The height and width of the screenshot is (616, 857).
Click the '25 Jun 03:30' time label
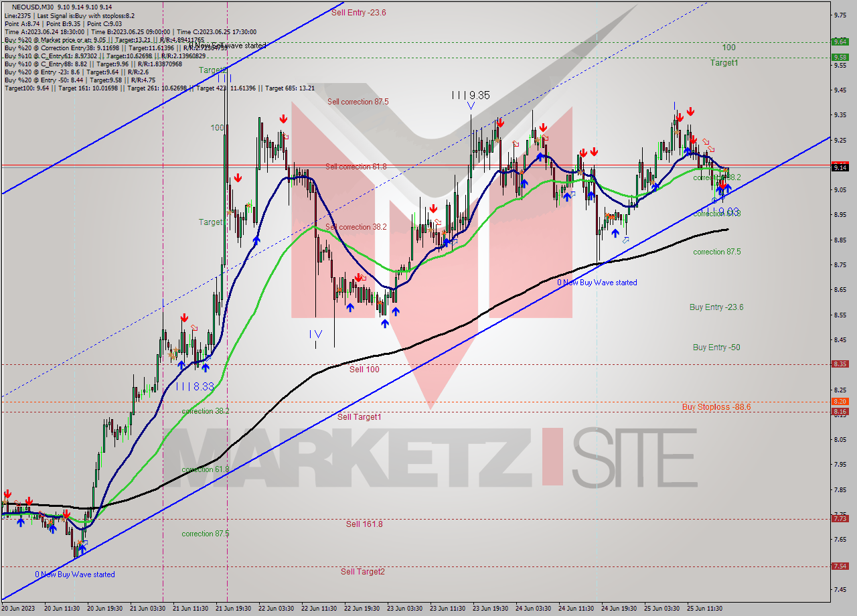tap(661, 609)
